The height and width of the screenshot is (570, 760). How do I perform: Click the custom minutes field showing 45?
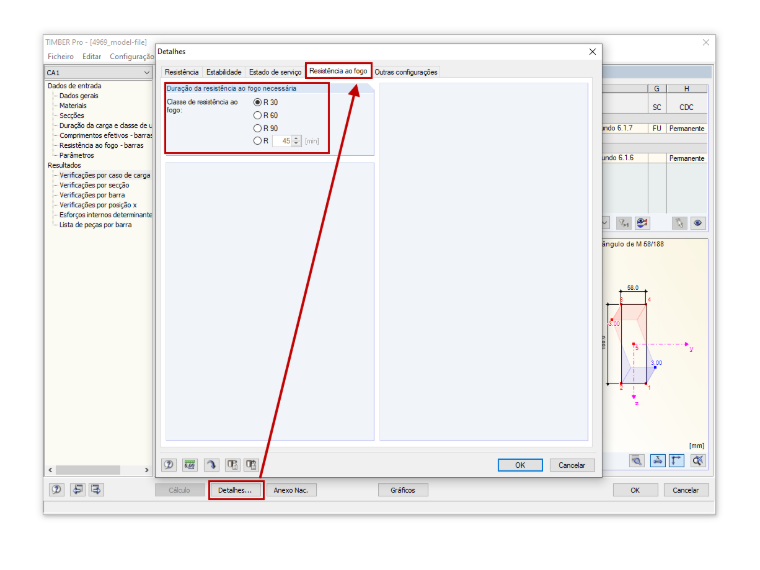(x=282, y=141)
